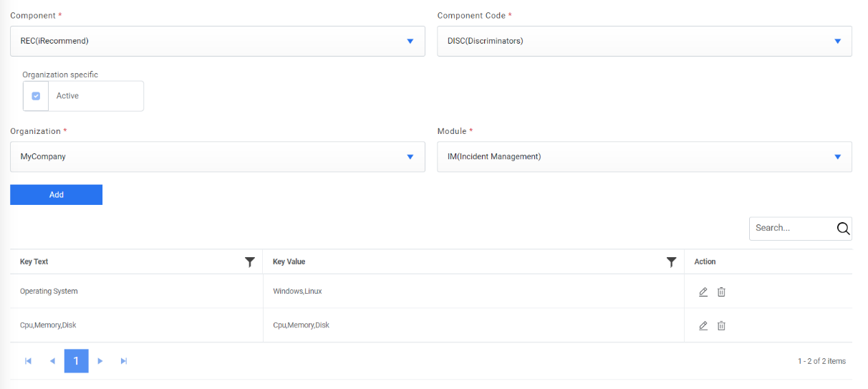Open the Key Value column filter

pyautogui.click(x=671, y=262)
